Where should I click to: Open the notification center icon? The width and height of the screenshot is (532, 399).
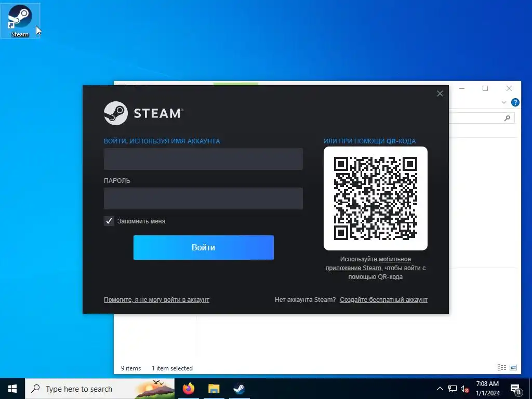coord(515,389)
